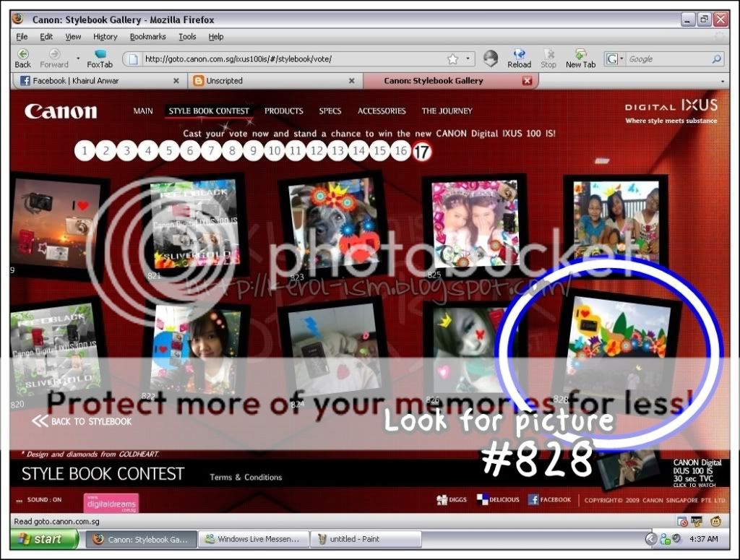Open the dog picture 823 thumbnail

point(335,224)
